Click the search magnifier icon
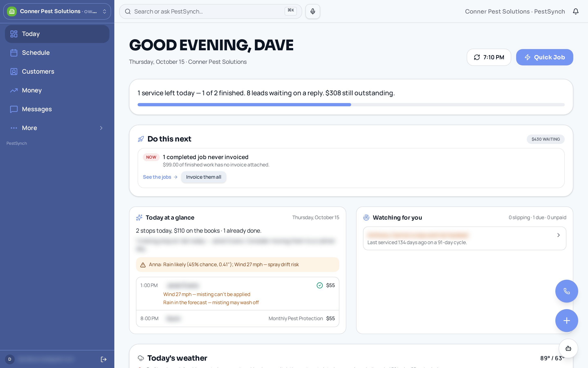 (128, 11)
